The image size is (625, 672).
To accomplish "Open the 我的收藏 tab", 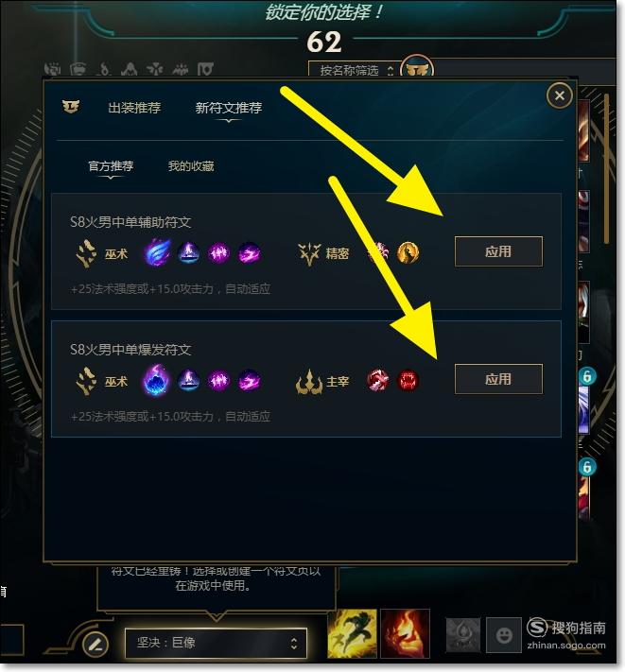I will point(191,165).
